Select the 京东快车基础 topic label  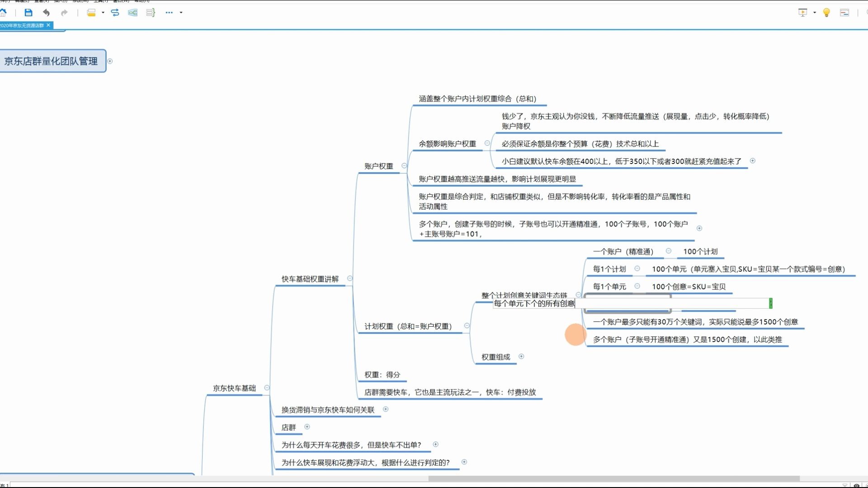234,389
